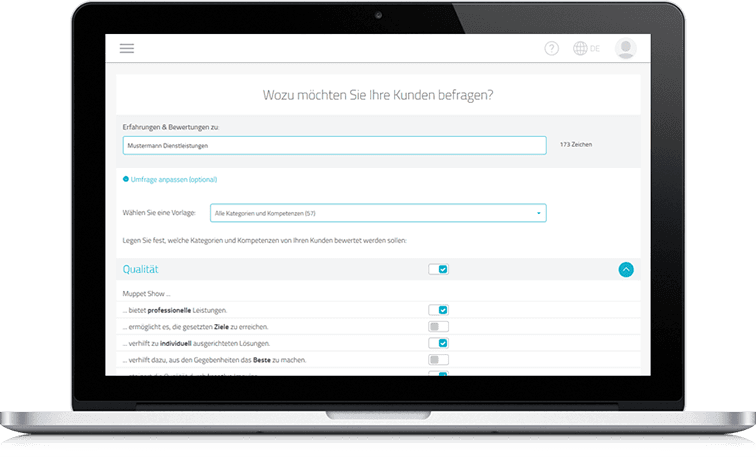This screenshot has width=756, height=457.
Task: Open the 'Alle Kategorien und Kompetenzen' dropdown
Action: (377, 212)
